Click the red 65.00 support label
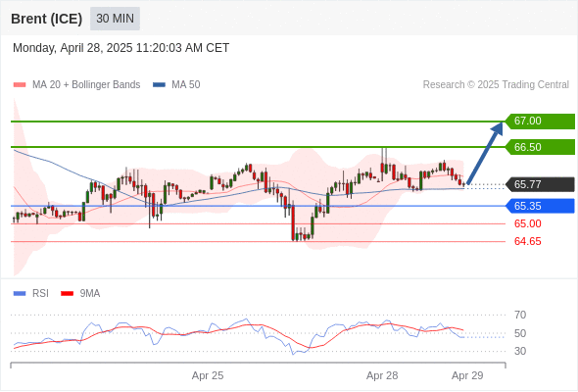Screen dimensions: 578x392 (x=527, y=223)
